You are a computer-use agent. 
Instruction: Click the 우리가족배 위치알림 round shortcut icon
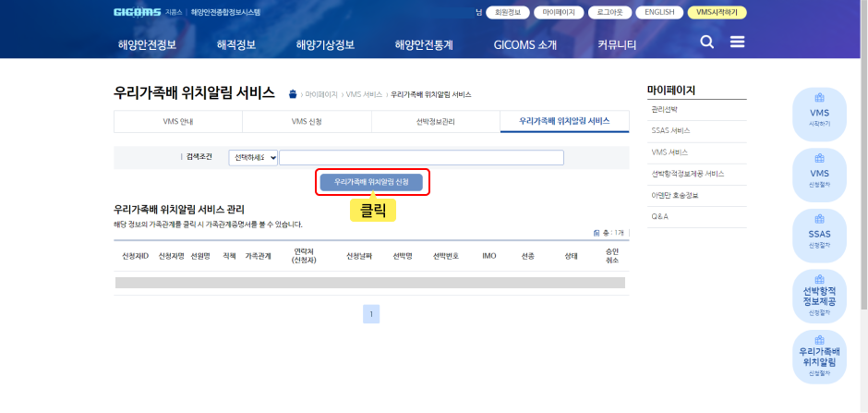click(819, 357)
